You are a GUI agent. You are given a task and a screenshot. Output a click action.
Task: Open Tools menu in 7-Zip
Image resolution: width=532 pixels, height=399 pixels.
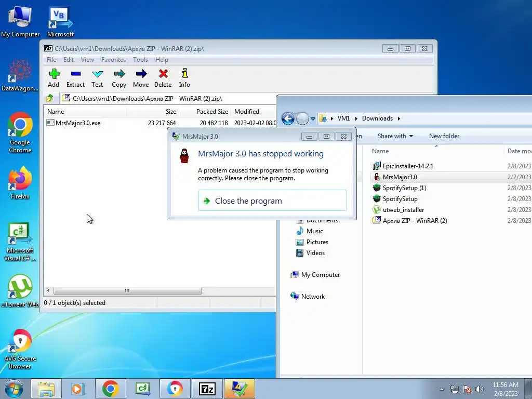tap(140, 60)
